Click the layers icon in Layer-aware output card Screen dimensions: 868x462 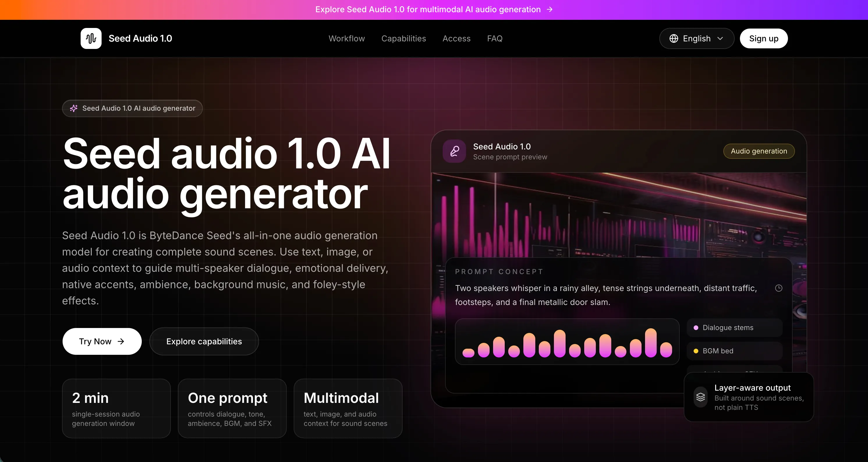[x=701, y=397]
